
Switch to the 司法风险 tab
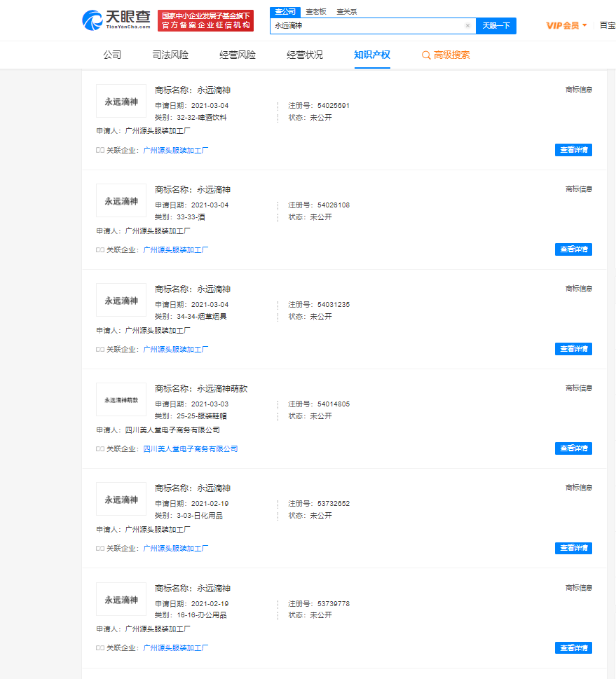[170, 55]
